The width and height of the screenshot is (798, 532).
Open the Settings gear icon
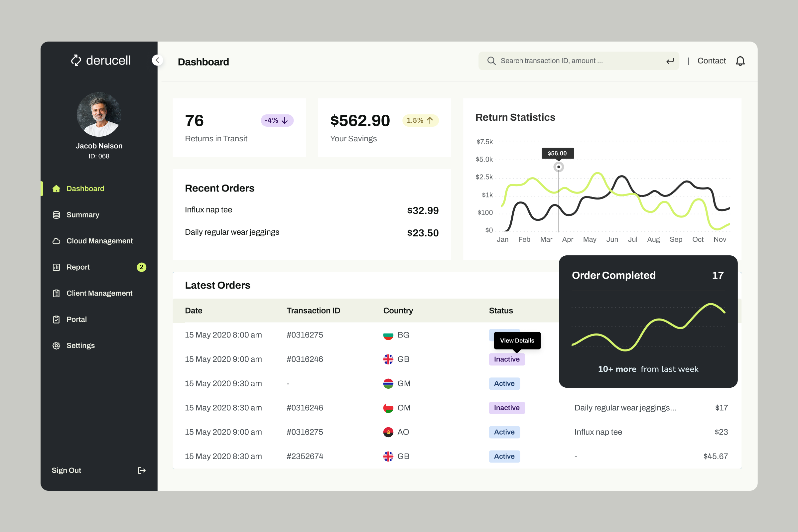(x=56, y=345)
